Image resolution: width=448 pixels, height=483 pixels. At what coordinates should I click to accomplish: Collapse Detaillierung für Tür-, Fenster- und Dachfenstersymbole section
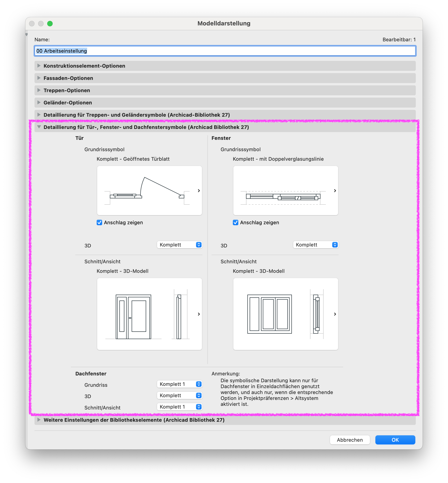point(225,127)
